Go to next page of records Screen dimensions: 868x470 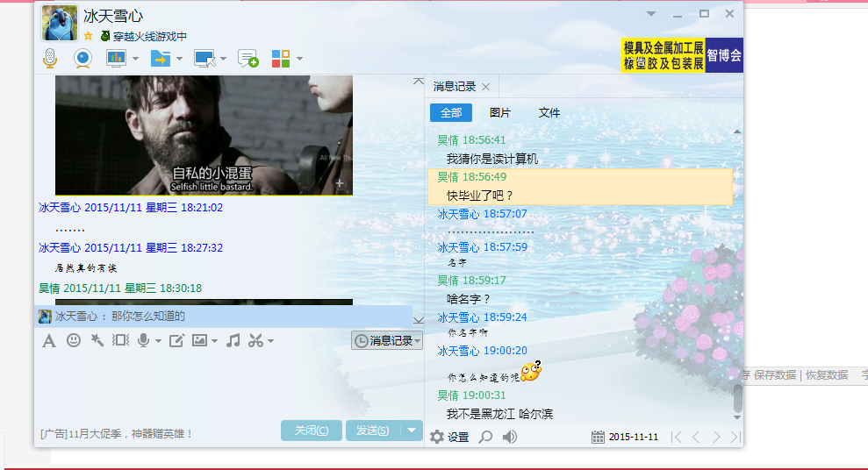[716, 437]
